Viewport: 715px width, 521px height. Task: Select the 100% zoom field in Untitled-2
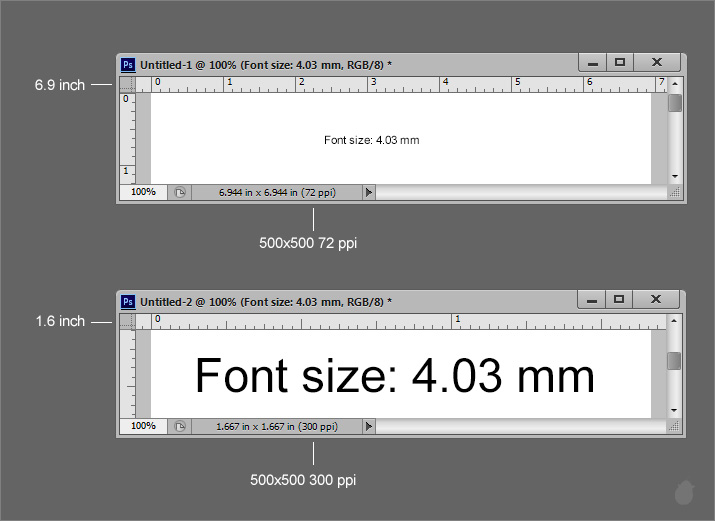143,426
